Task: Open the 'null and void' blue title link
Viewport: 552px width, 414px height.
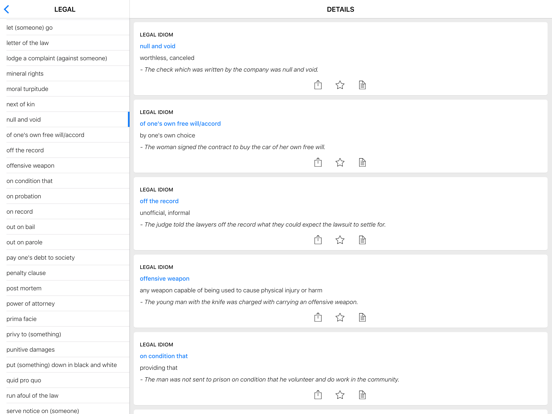Action: tap(157, 46)
